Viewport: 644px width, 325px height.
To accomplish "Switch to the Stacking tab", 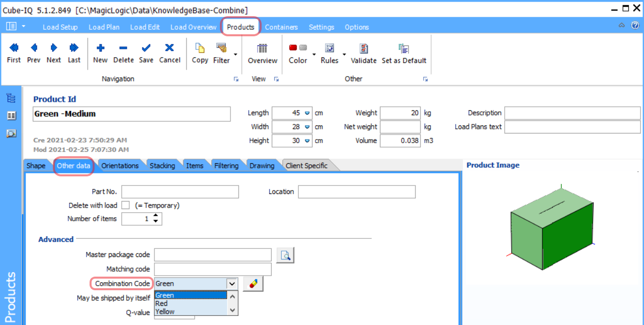I will (163, 165).
